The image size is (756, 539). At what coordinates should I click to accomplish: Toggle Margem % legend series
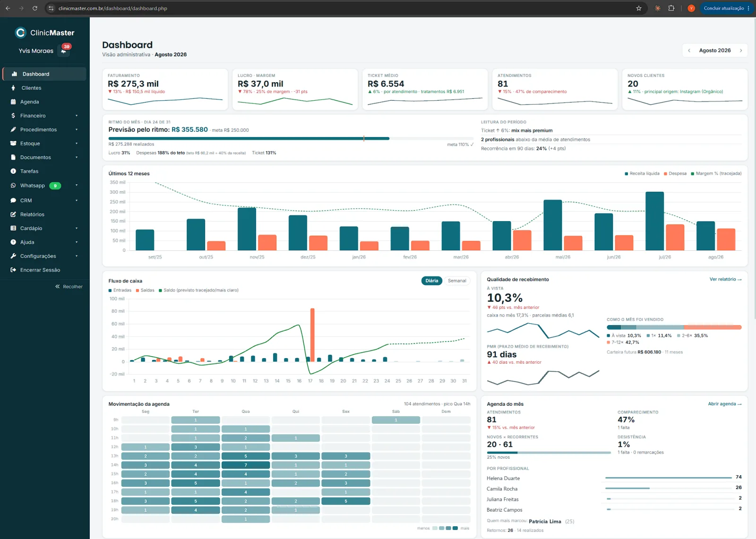point(716,173)
